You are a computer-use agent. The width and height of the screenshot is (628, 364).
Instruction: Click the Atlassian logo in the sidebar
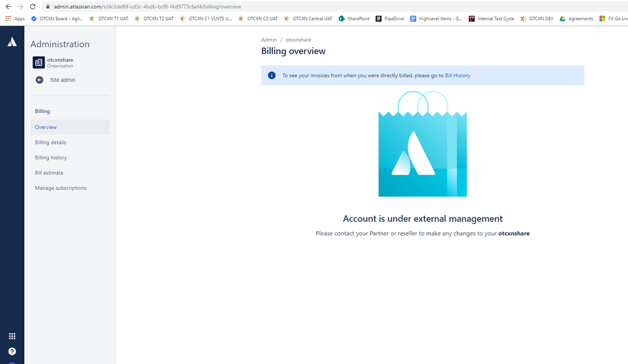(x=12, y=41)
